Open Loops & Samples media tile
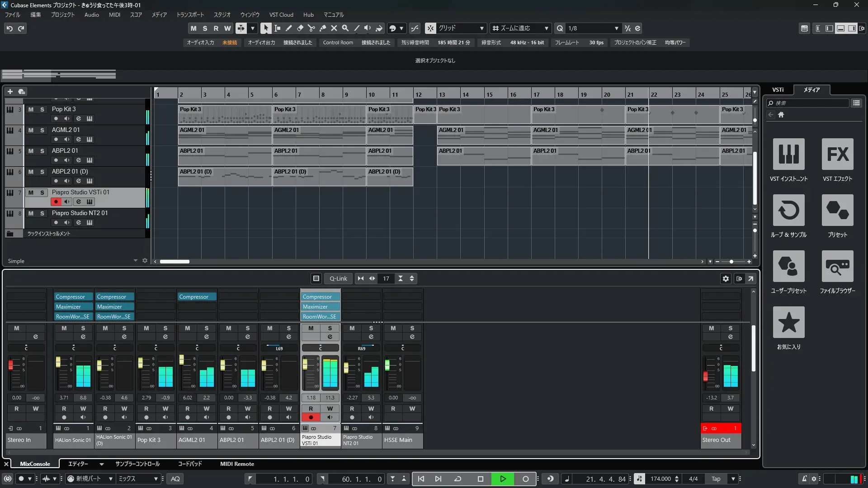 [788, 211]
